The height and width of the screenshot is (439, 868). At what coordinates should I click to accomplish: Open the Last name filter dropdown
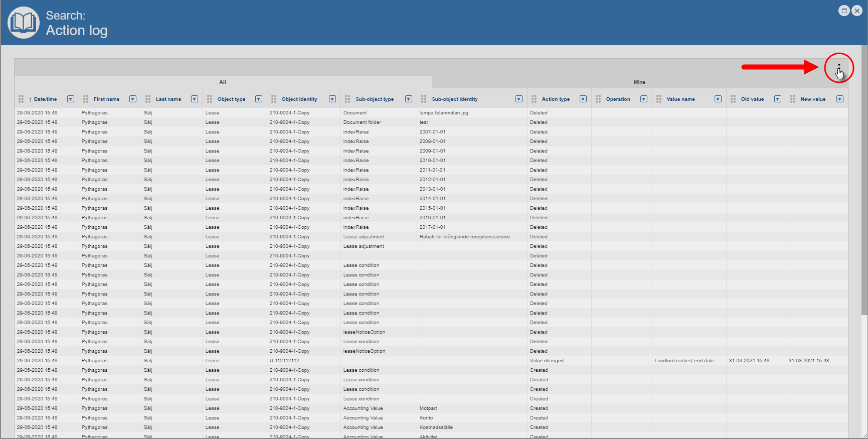click(195, 99)
